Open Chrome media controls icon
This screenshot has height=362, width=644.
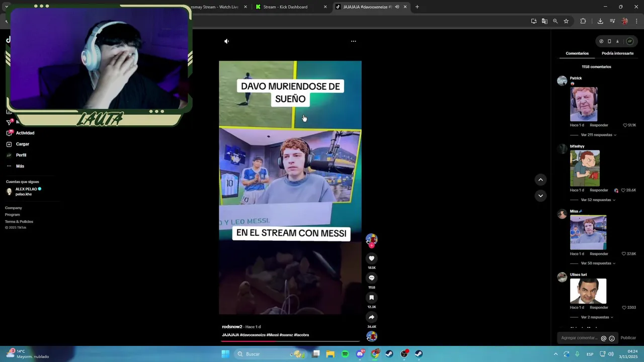point(612,21)
